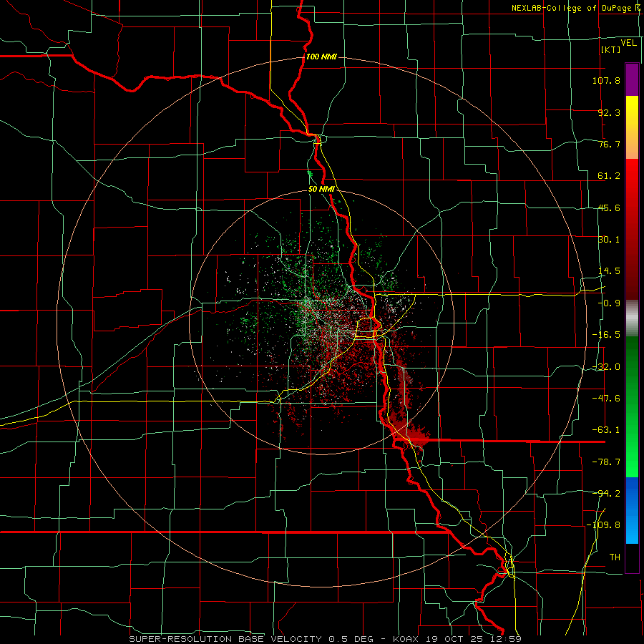Click the blue segment of the color bar
Viewport: 644px width, 644px height.
tap(632, 510)
